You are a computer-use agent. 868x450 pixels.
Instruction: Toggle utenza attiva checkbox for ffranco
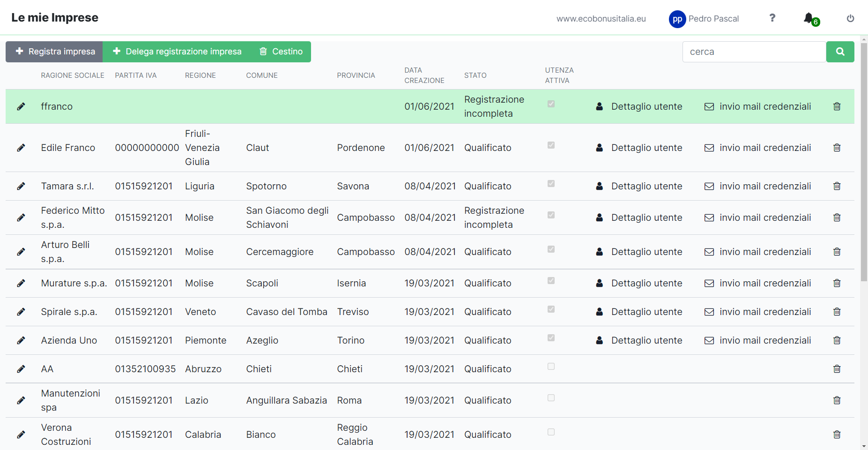[x=551, y=104]
